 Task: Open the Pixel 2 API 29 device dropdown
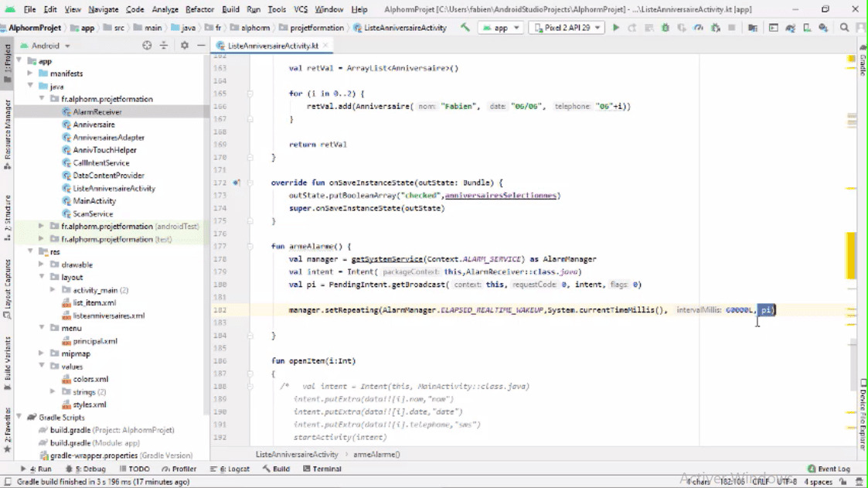click(x=567, y=26)
